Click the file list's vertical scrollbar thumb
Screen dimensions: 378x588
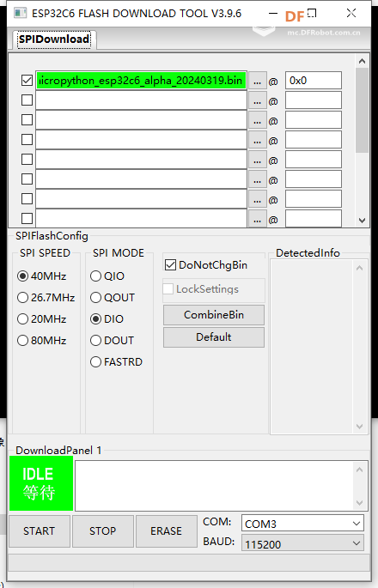click(362, 110)
